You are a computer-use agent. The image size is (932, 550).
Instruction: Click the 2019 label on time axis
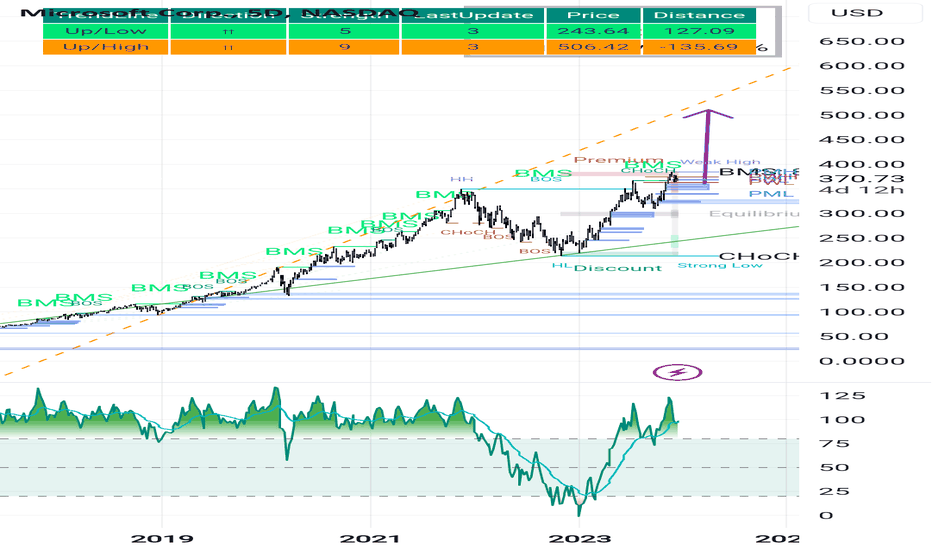click(162, 539)
